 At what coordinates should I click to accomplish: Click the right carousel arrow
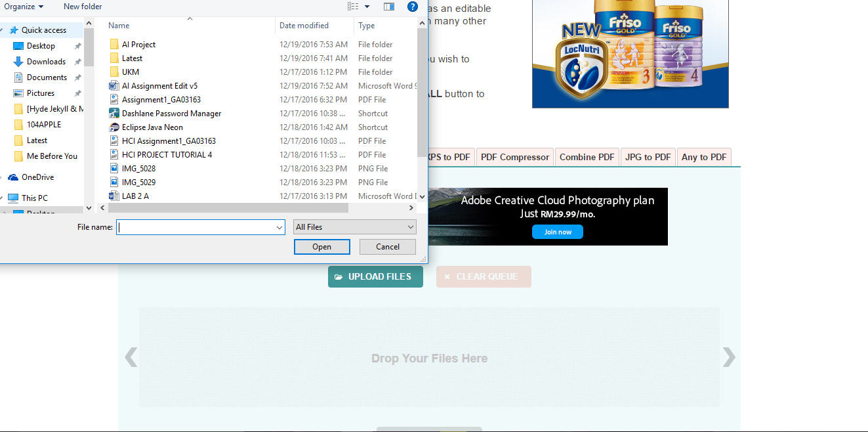coord(729,357)
